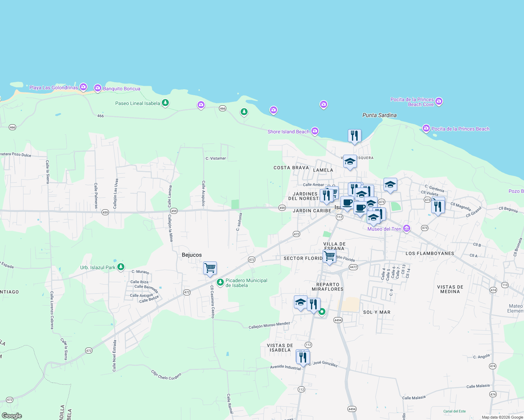Select the park tree icon at Paseo Lineal Isabela
The image size is (524, 420).
click(165, 103)
